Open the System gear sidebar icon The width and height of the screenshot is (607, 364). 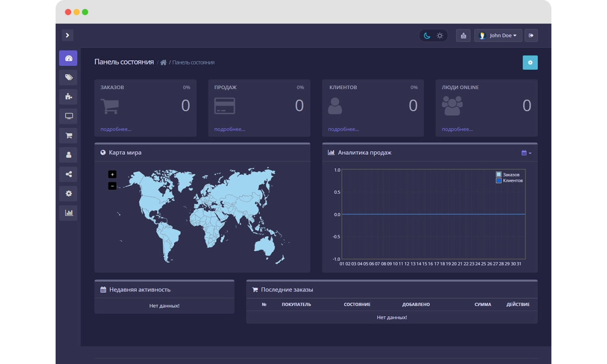[68, 194]
